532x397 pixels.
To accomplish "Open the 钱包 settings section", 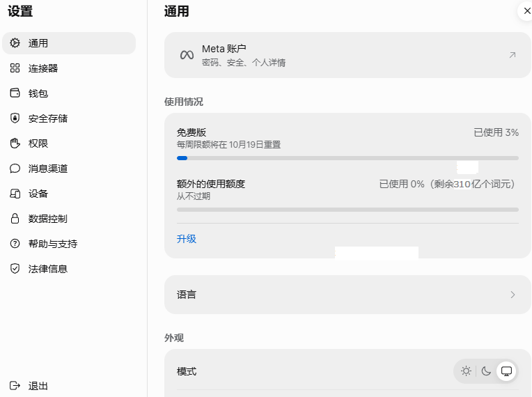I will click(x=69, y=93).
